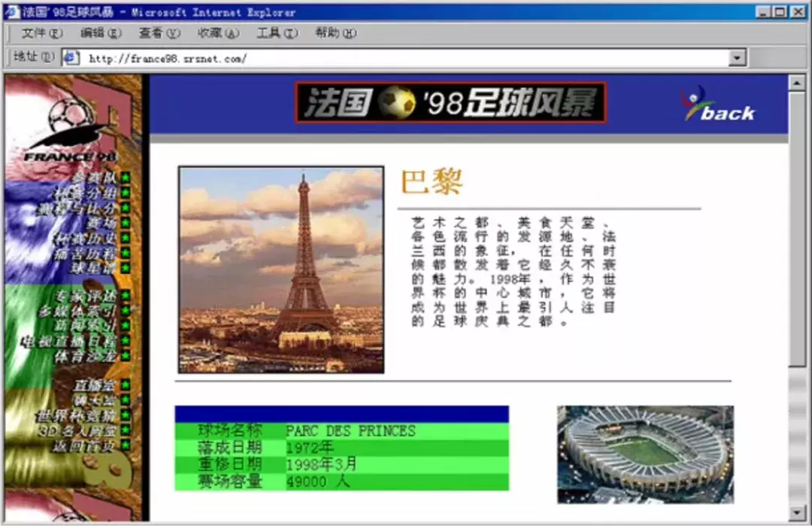Image resolution: width=812 pixels, height=526 pixels.
Task: Click the Eiffel Tower photo of Paris
Action: pyautogui.click(x=280, y=267)
